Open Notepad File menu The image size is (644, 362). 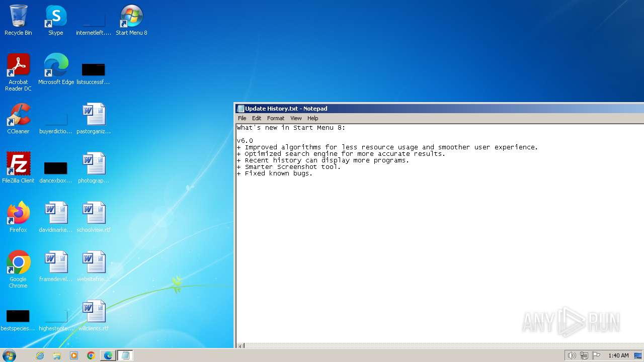click(x=242, y=118)
